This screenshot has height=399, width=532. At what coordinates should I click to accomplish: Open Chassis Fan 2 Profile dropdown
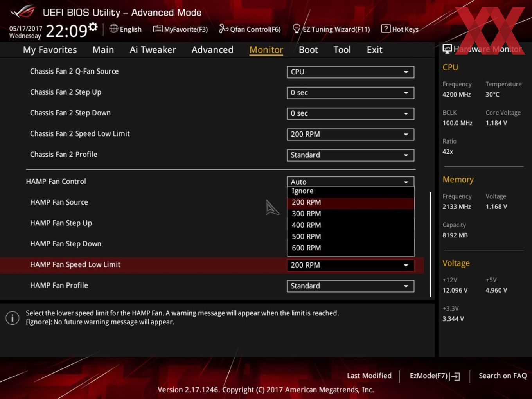tap(350, 155)
